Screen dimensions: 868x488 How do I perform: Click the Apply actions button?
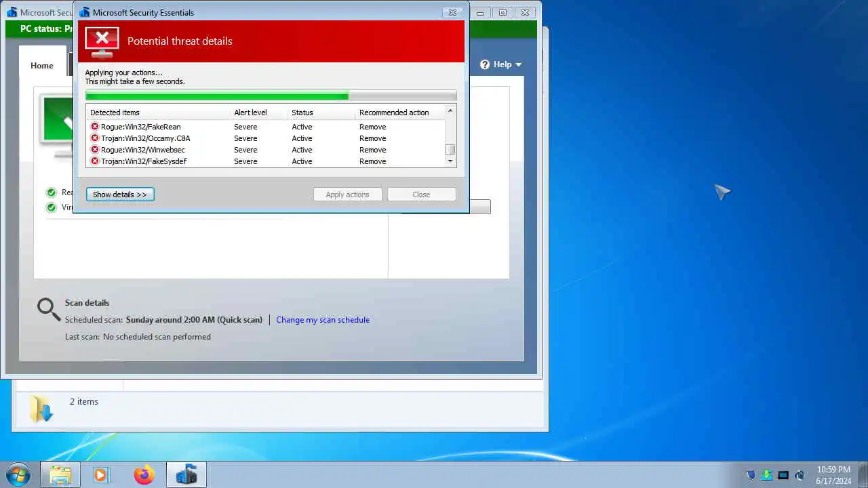347,195
